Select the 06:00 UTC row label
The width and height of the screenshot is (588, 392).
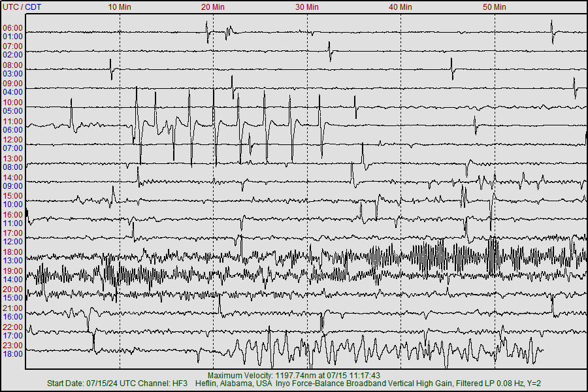(13, 28)
